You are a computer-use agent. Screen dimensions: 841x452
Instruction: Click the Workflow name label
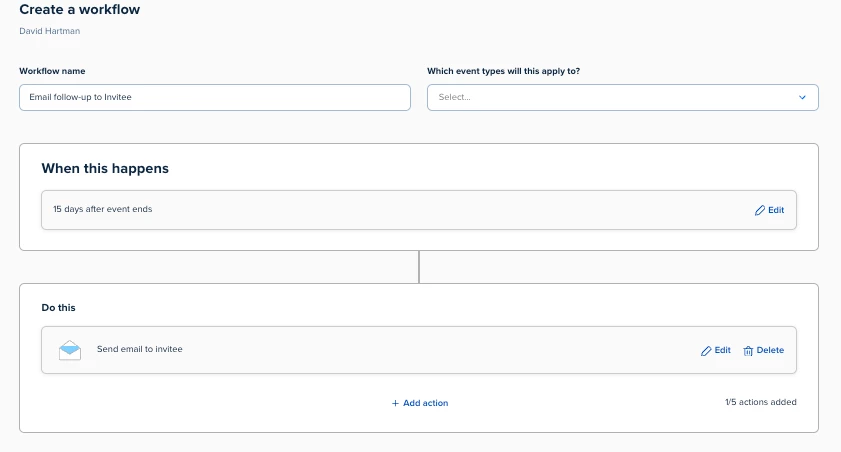click(x=52, y=71)
